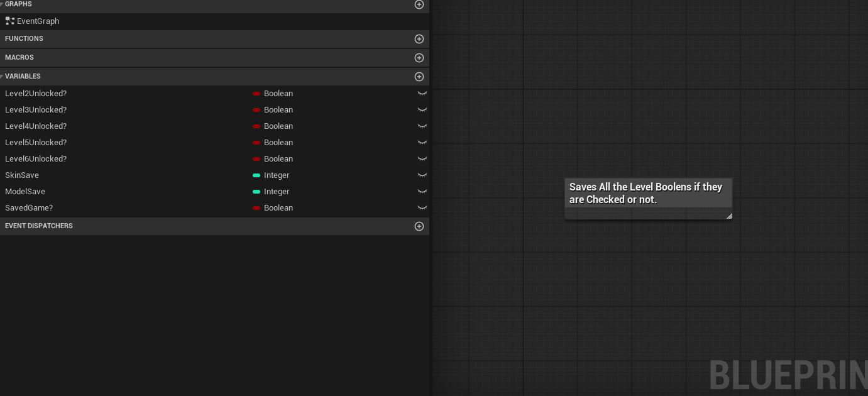Select the Level6Unlocked? variable
Image resolution: width=868 pixels, height=396 pixels.
(36, 159)
